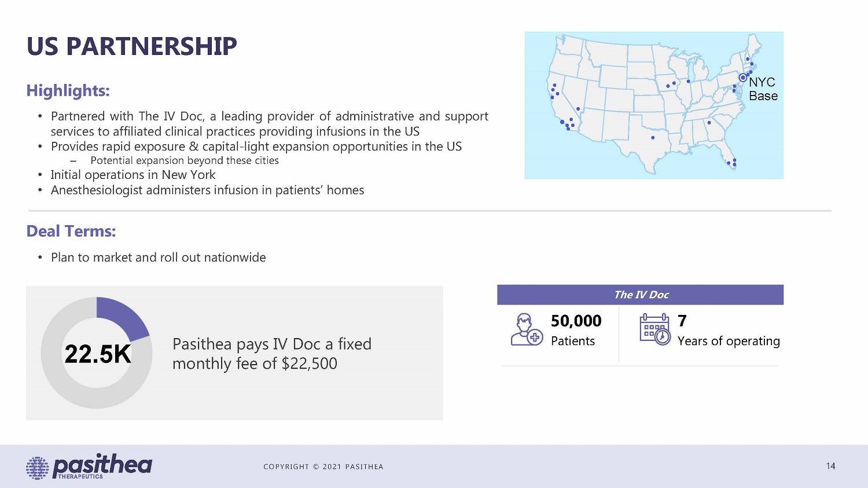This screenshot has width=868, height=488.
Task: Select the Deal Terms heading
Action: coord(71,232)
